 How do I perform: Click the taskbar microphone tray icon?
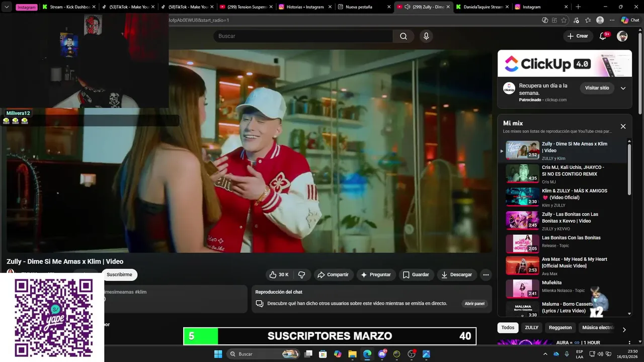pos(567,354)
